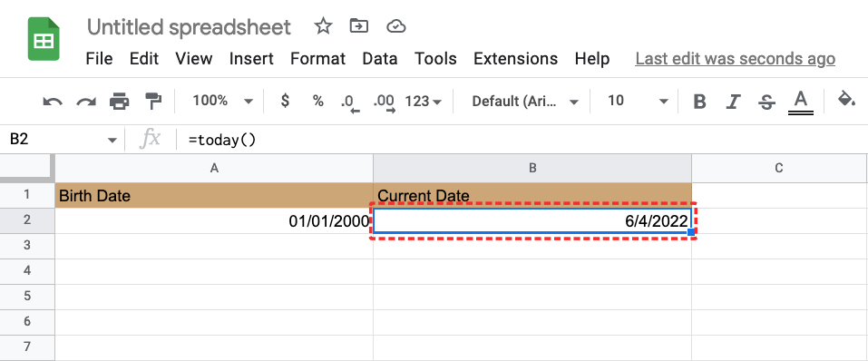Star the Untitled spreadsheet
Screen dimensions: 868x361
point(323,26)
